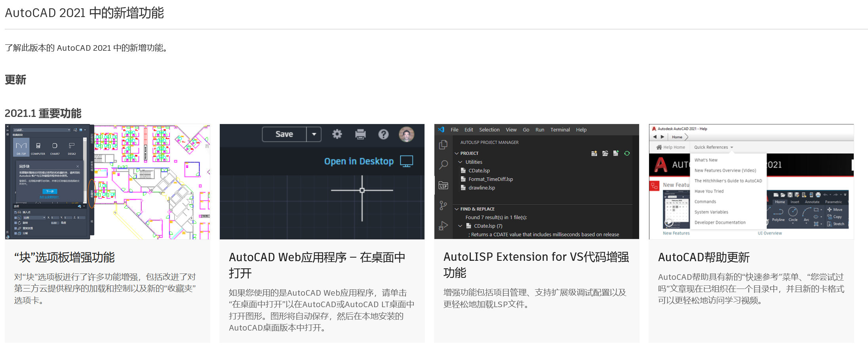
Task: Open "块"选项板增强功能 card title
Action: pos(65,257)
